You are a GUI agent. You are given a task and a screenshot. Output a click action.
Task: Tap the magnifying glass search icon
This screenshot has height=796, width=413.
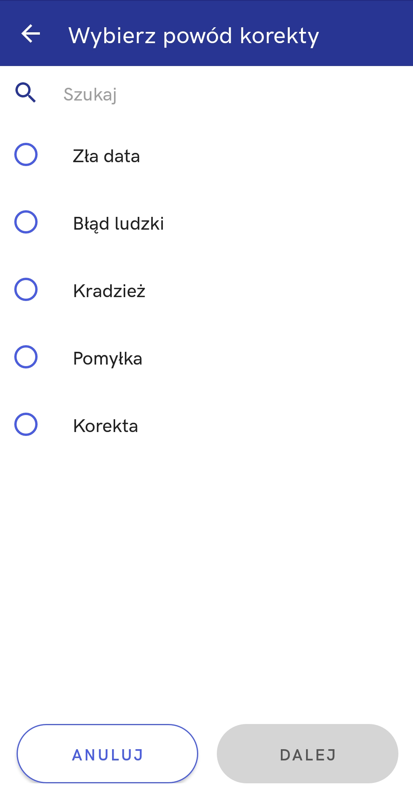coord(25,93)
